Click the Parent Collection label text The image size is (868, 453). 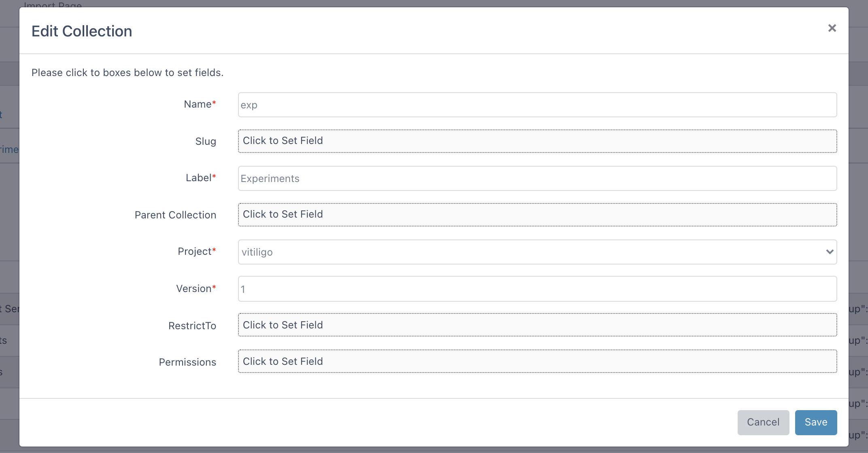click(175, 215)
